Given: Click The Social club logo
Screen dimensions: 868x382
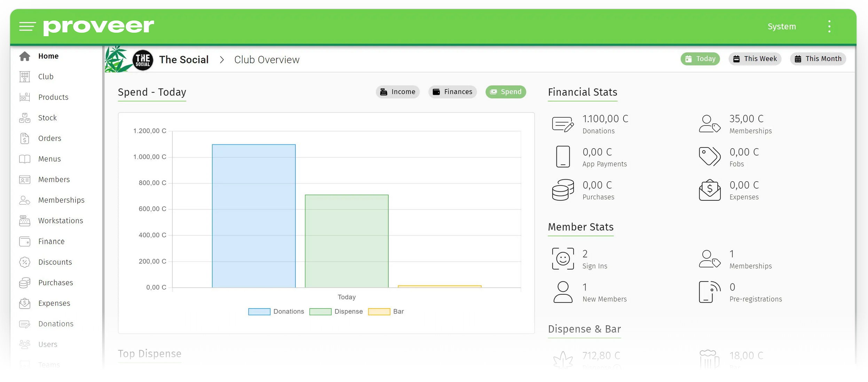Looking at the screenshot, I should pyautogui.click(x=143, y=60).
